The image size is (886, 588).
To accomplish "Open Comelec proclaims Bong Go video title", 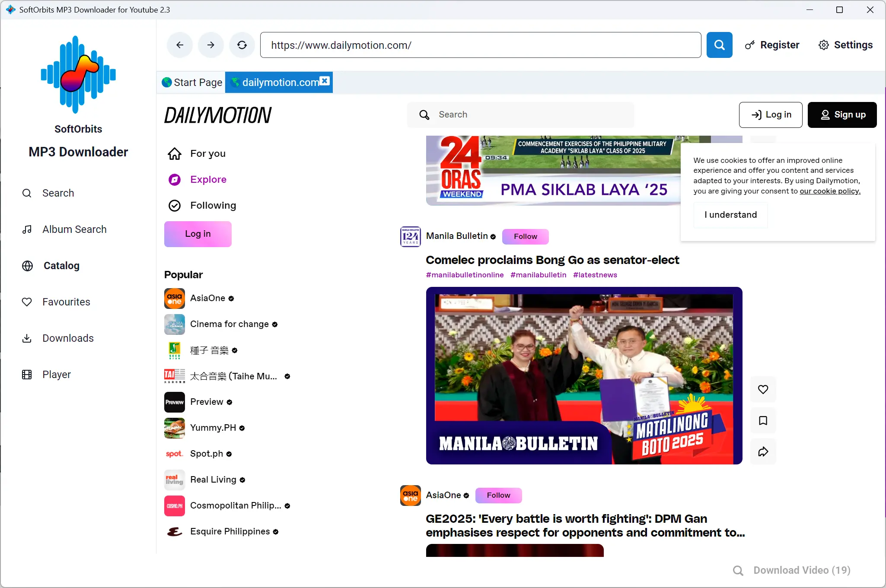I will click(552, 260).
